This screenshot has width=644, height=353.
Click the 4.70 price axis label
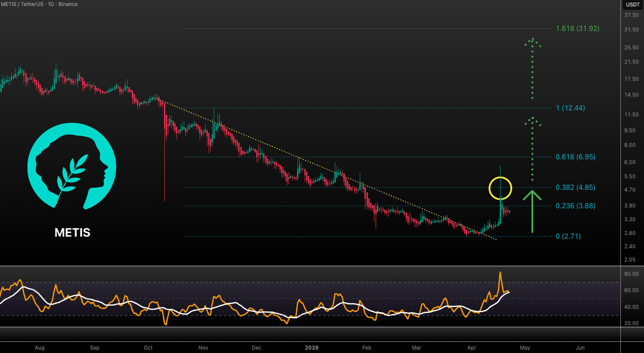[631, 189]
